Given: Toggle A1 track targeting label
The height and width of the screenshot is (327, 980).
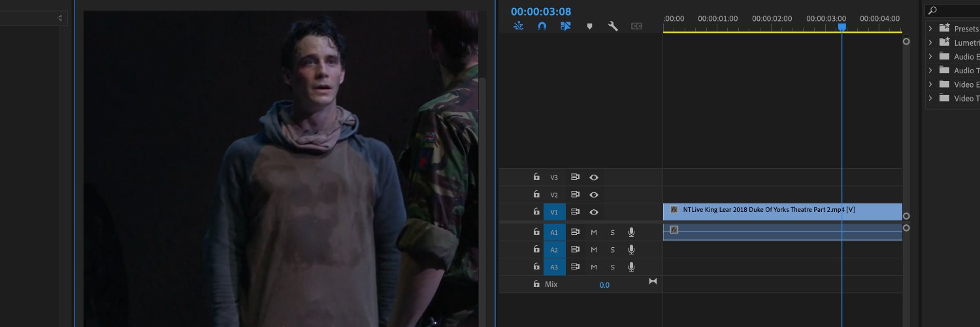Looking at the screenshot, I should (x=555, y=232).
